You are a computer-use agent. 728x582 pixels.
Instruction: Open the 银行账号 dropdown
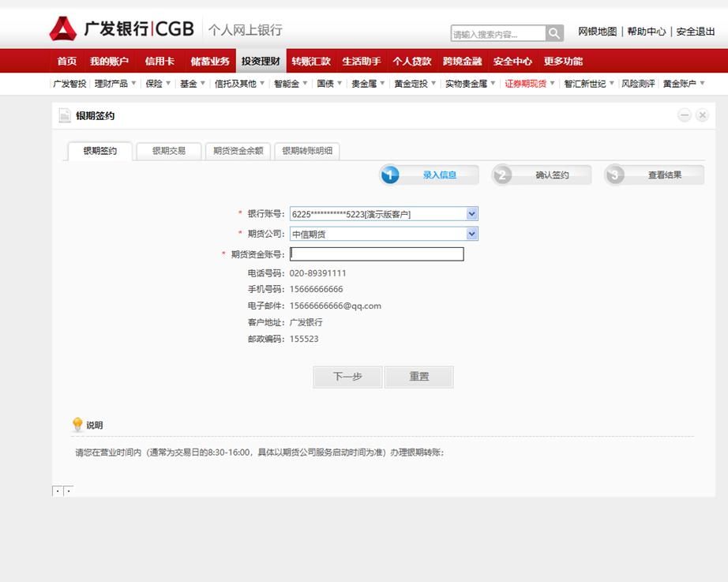click(x=471, y=214)
